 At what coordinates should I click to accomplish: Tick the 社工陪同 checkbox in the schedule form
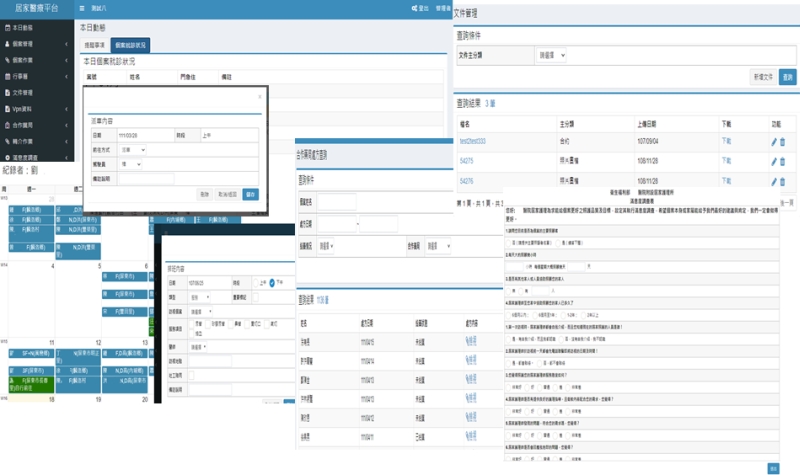click(x=191, y=376)
